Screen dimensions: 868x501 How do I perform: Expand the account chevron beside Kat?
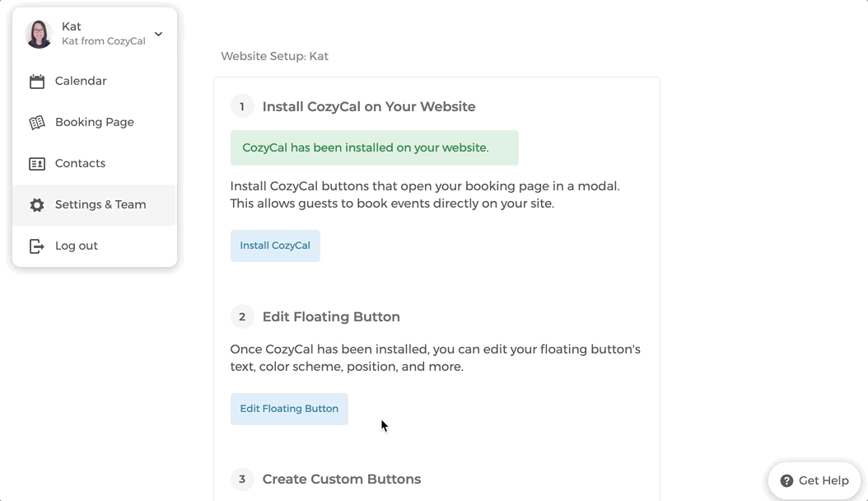[x=159, y=35]
